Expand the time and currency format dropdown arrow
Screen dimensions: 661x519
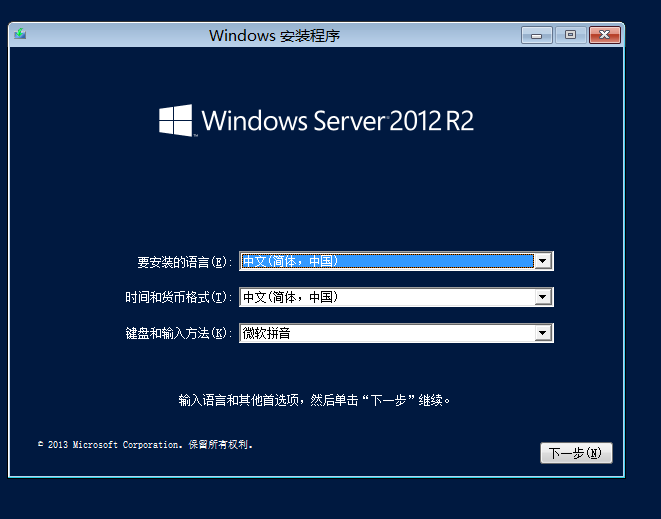[x=543, y=297]
